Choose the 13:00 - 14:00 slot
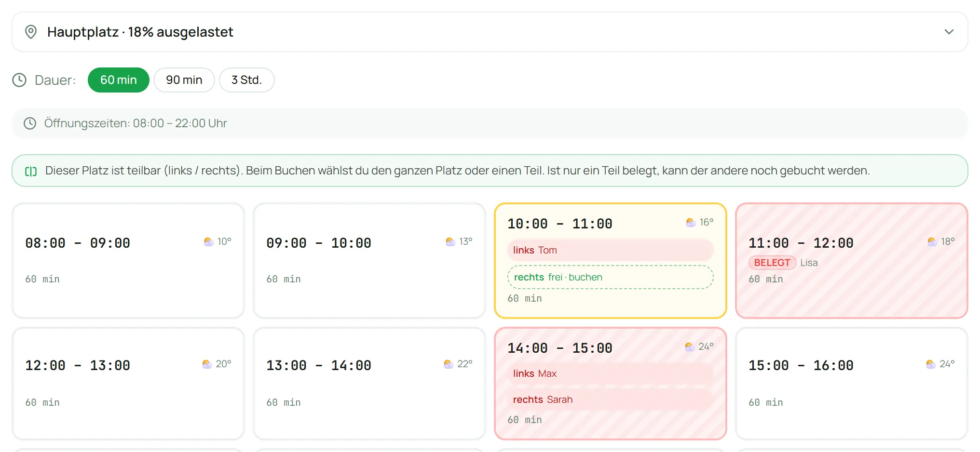 click(369, 384)
